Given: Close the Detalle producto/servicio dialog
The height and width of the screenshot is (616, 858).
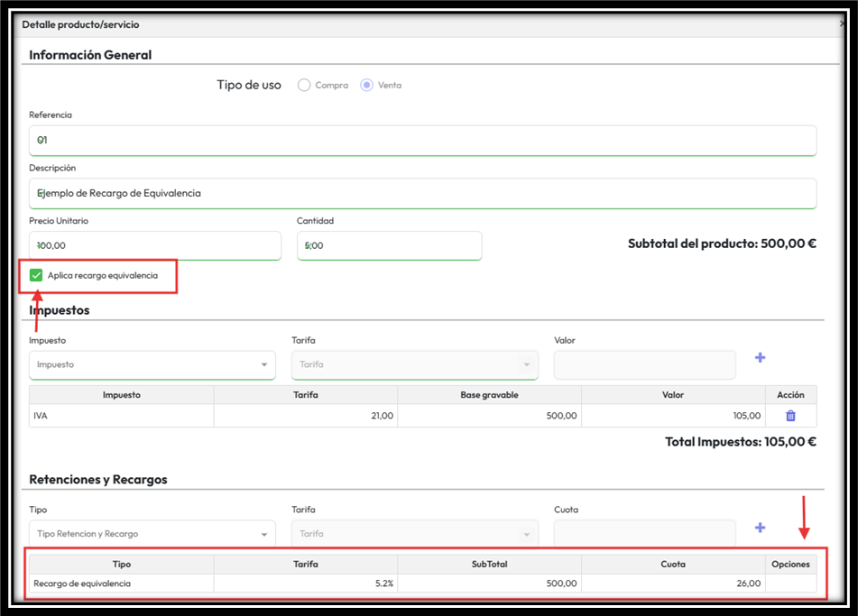Looking at the screenshot, I should click(x=842, y=24).
